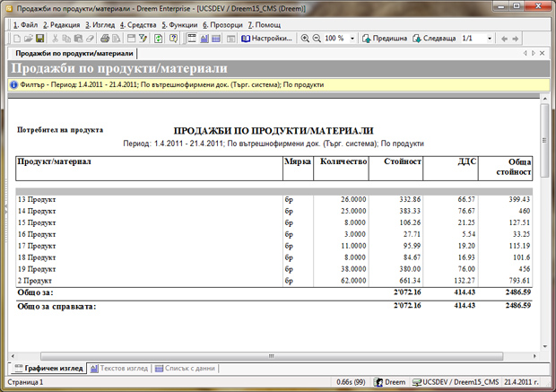Switch to graphical view toolbar icon
556x392 pixels.
click(192, 39)
